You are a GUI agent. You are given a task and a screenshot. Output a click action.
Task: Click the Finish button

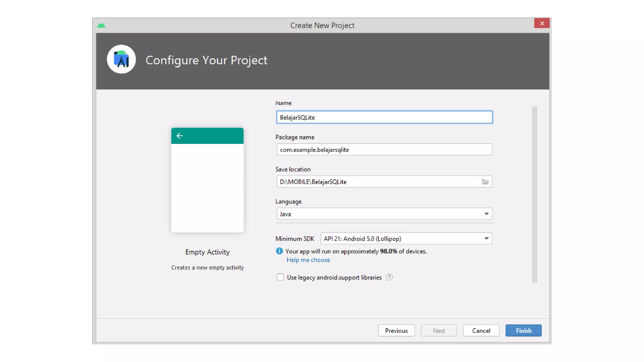523,331
